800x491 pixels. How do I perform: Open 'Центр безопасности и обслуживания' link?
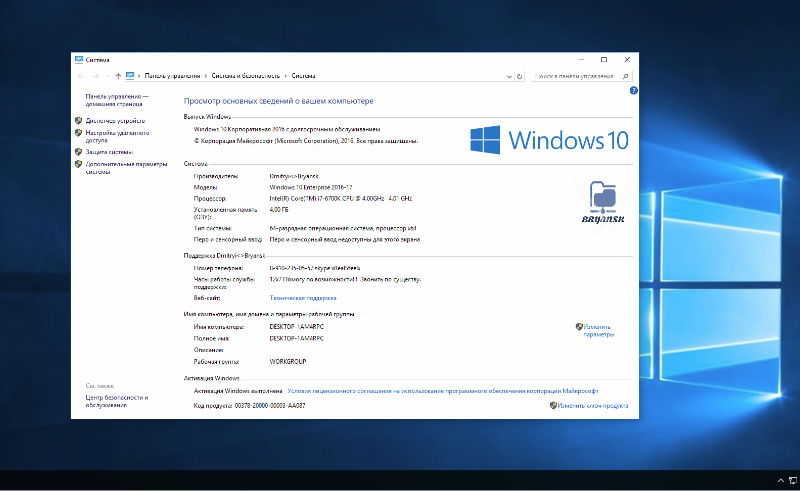[117, 401]
